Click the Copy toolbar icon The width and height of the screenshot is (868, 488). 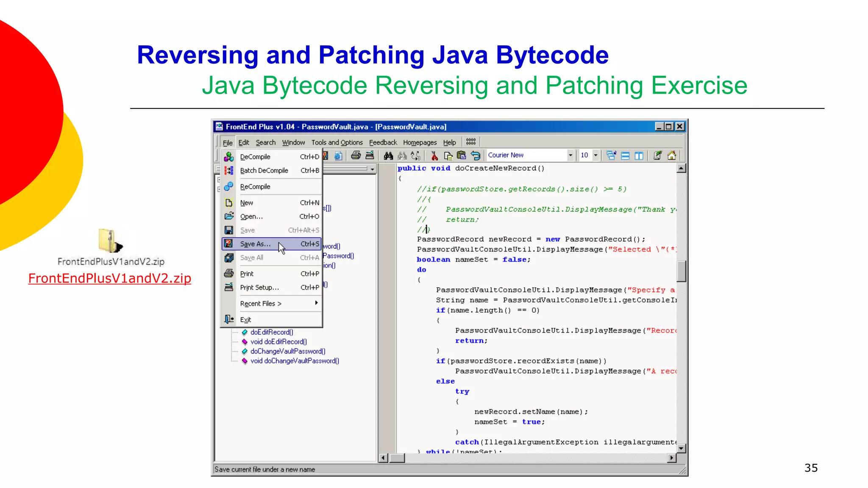click(x=448, y=155)
